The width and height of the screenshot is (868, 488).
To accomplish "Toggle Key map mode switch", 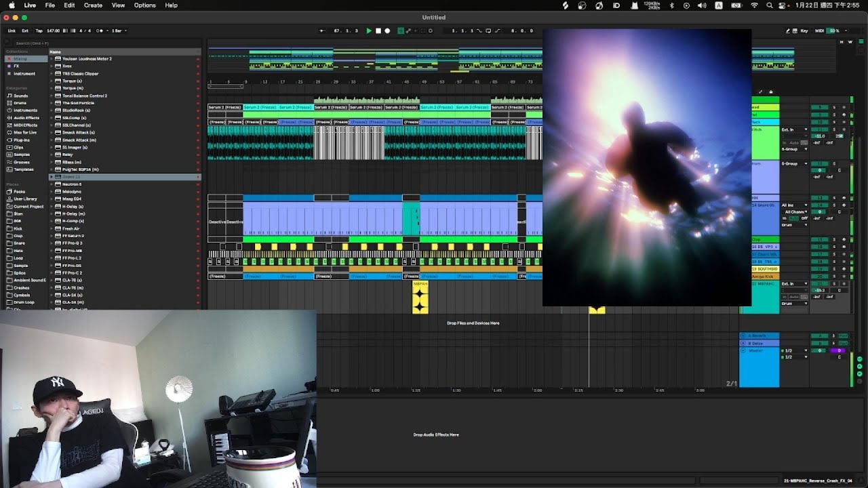I will pyautogui.click(x=804, y=30).
